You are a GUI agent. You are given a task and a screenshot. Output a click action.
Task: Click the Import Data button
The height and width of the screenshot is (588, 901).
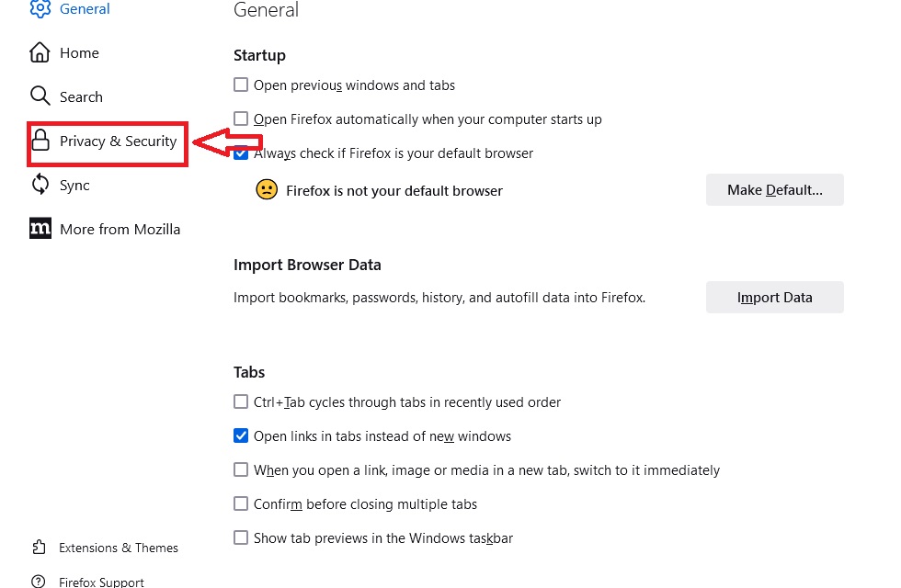774,298
